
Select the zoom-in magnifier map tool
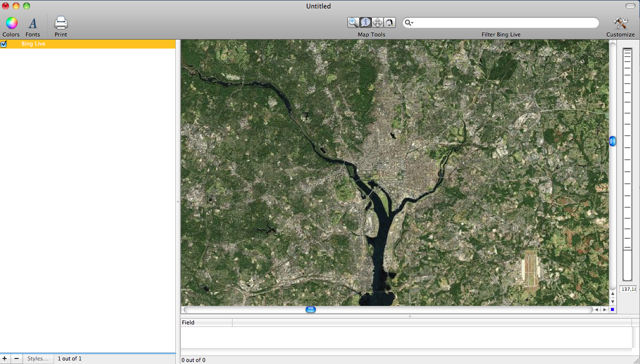click(x=353, y=23)
